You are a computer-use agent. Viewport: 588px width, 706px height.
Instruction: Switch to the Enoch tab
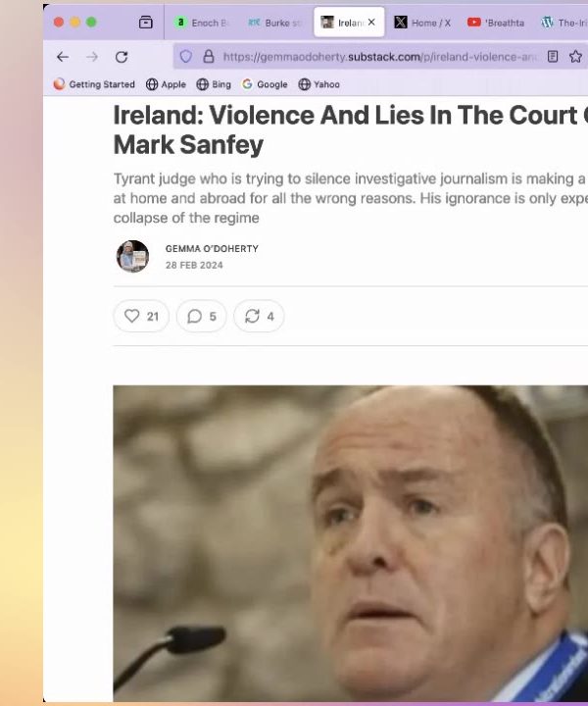pyautogui.click(x=202, y=23)
